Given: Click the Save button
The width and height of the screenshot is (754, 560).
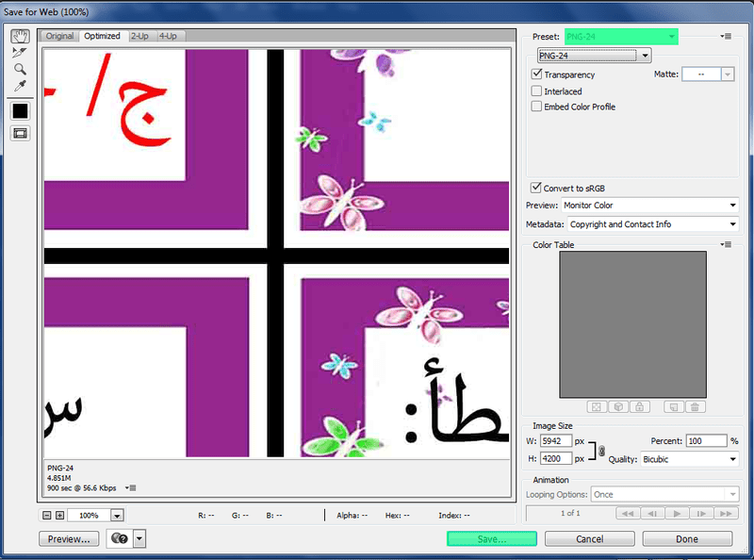Looking at the screenshot, I should click(491, 539).
